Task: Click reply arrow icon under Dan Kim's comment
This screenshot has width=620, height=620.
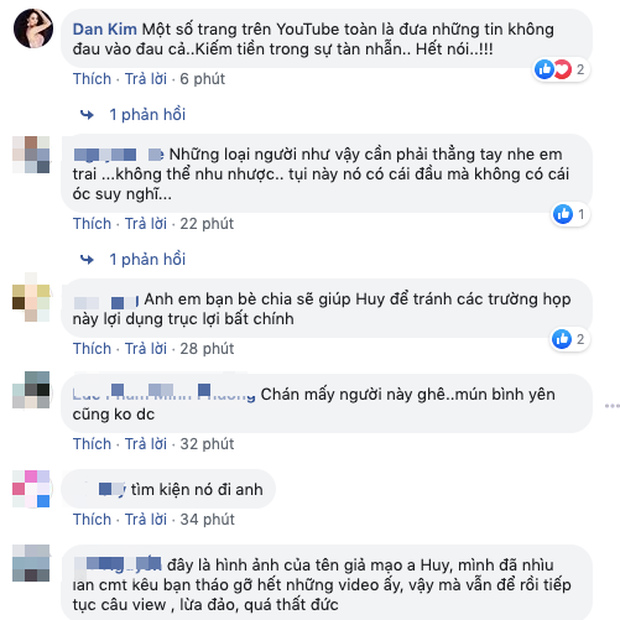Action: [x=87, y=115]
